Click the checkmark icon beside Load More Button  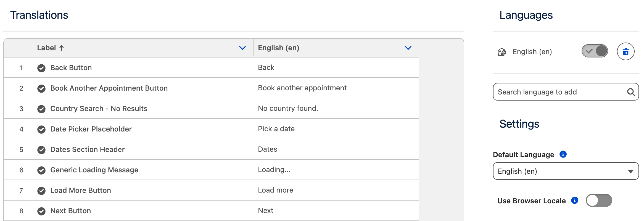(x=41, y=191)
